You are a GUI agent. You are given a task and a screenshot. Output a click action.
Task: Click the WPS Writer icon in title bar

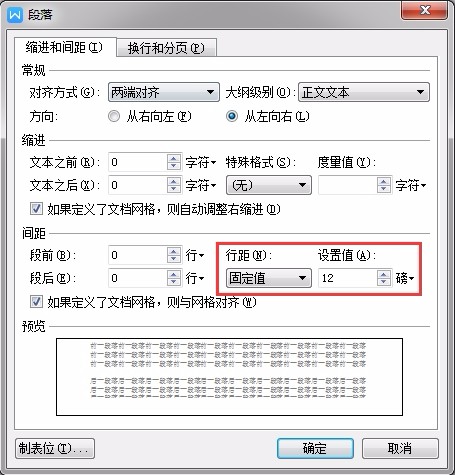tap(15, 15)
